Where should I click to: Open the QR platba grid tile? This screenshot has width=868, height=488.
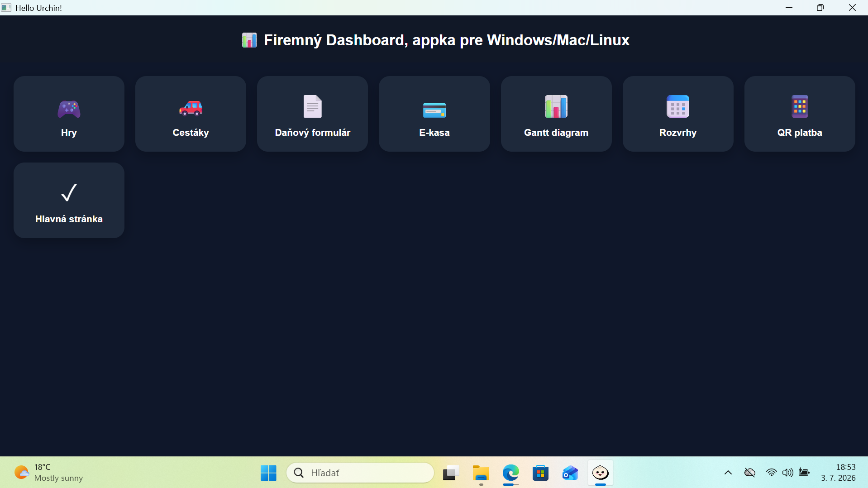[x=800, y=114]
